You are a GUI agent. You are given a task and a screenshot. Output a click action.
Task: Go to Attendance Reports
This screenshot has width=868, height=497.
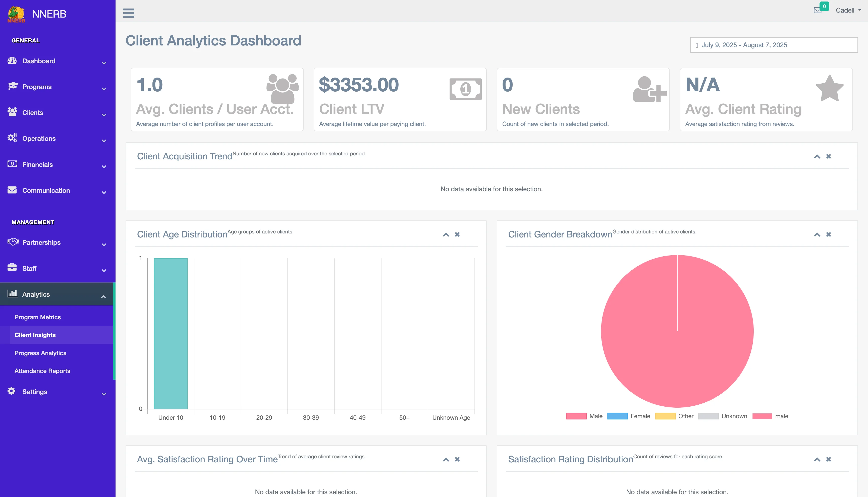[42, 371]
